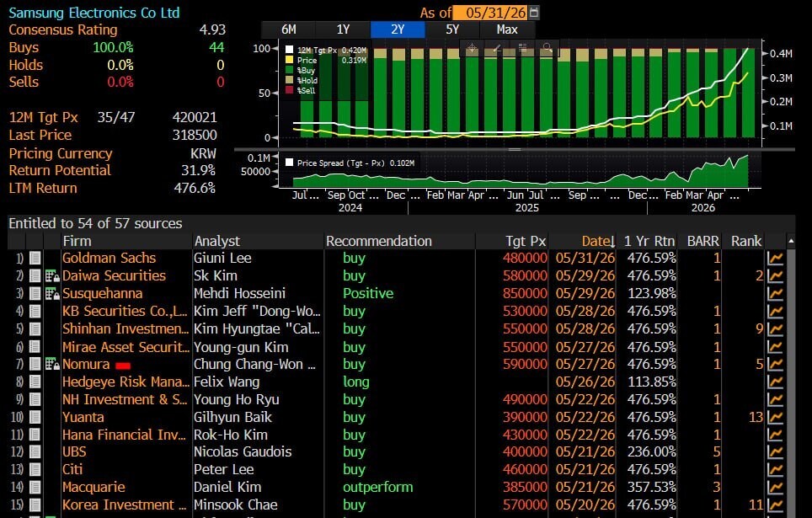Image resolution: width=812 pixels, height=518 pixels.
Task: Activate the crosshair tool on the chart toolbar
Action: pyautogui.click(x=472, y=48)
